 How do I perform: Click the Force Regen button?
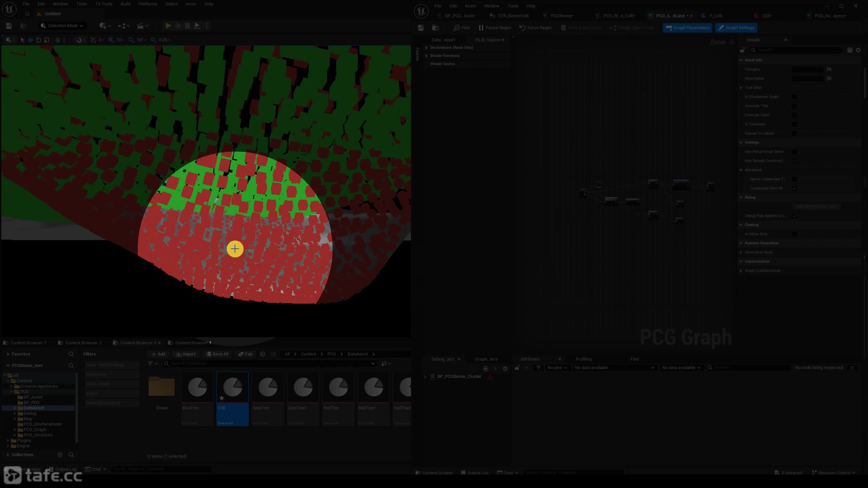(536, 28)
